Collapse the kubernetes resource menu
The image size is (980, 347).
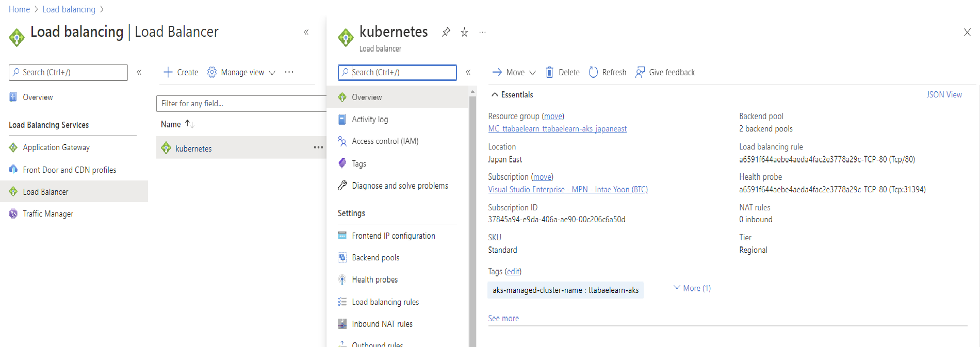point(468,72)
